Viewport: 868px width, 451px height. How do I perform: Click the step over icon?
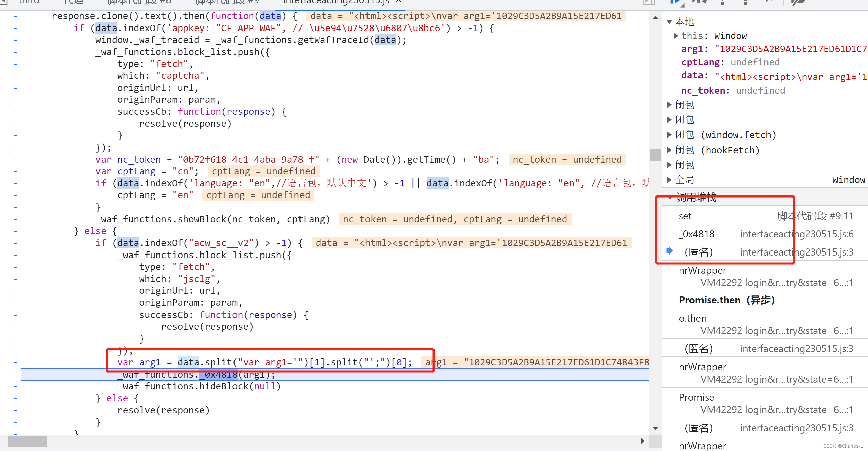699,2
